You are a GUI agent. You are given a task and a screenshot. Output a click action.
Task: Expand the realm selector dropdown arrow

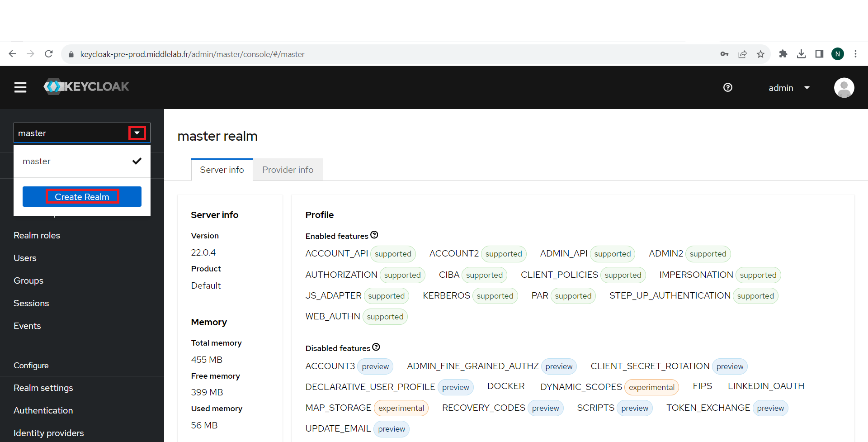coord(137,133)
